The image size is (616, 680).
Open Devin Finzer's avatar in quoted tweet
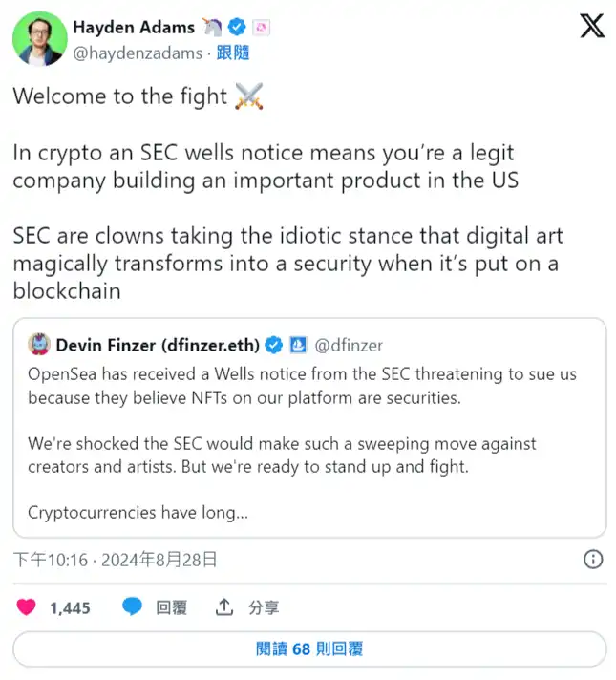coord(38,344)
